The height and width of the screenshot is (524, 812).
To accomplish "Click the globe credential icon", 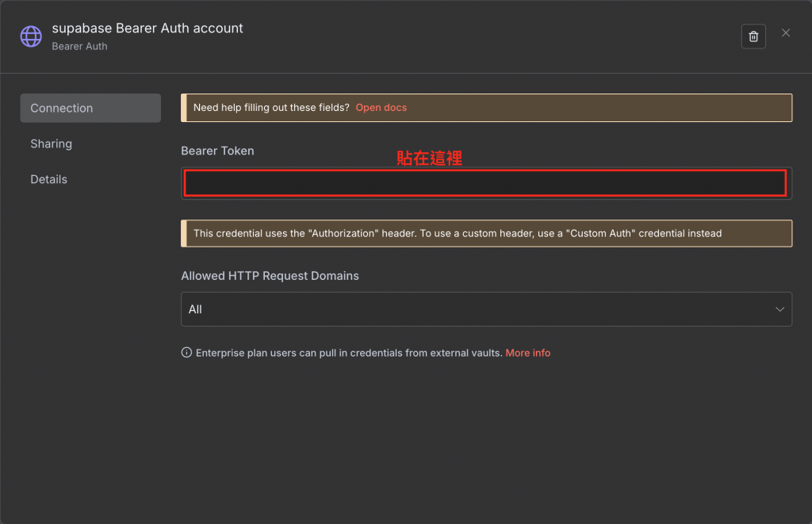I will click(x=31, y=36).
